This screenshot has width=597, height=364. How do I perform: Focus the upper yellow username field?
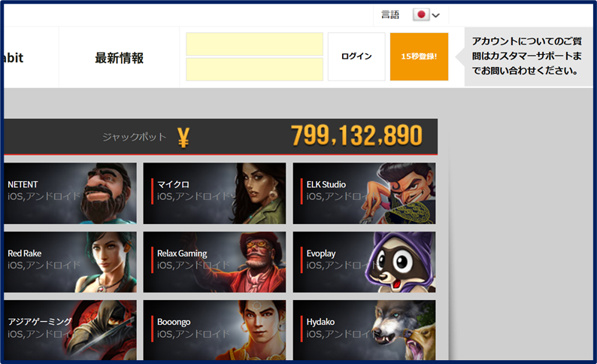[254, 44]
